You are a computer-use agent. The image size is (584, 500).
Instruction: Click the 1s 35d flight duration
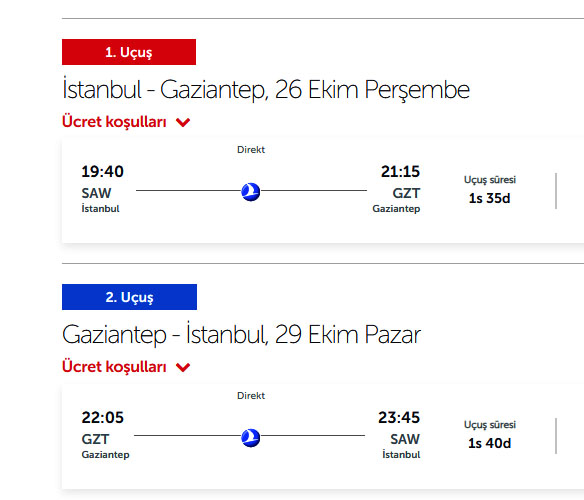tap(489, 198)
